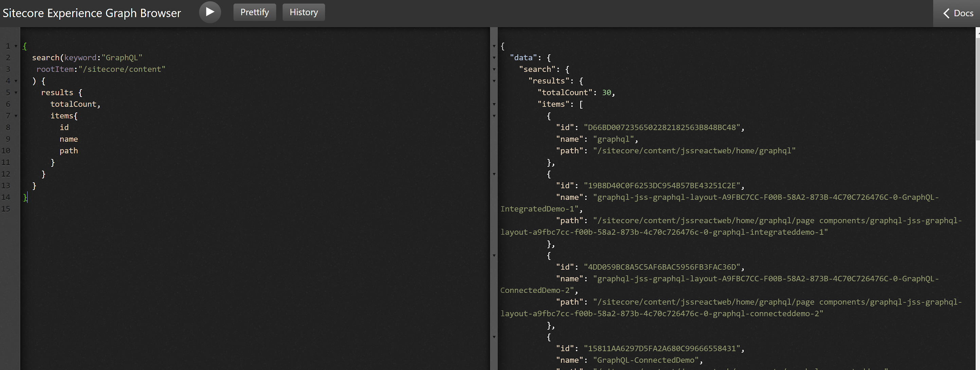
Task: Collapse the fold arrow on query line 4
Action: (x=16, y=81)
